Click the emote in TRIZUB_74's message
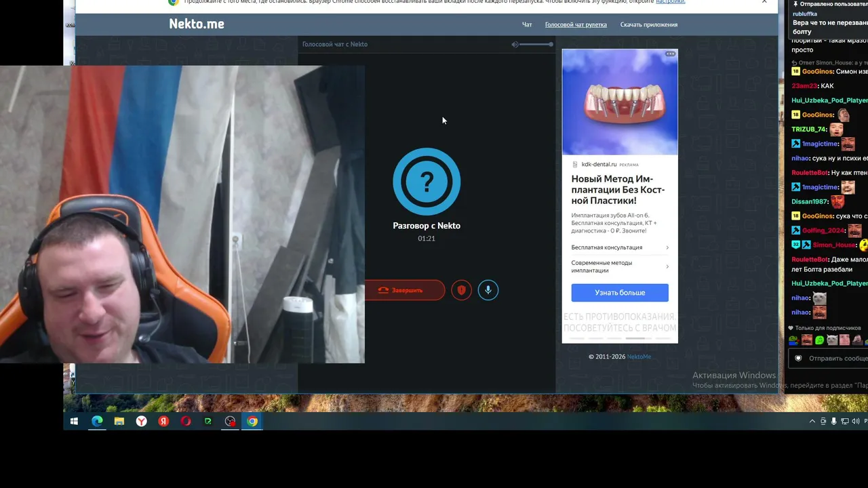The image size is (868, 488). pos(836,129)
